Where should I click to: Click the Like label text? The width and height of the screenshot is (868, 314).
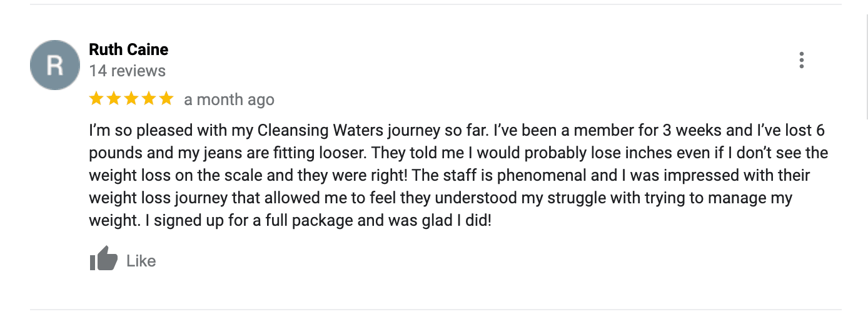pos(141,261)
